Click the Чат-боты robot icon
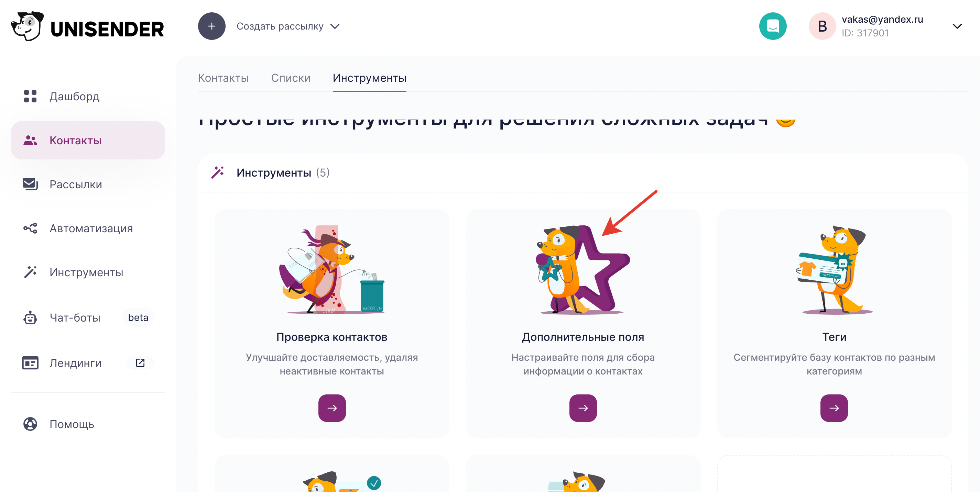This screenshot has width=980, height=492. point(30,317)
